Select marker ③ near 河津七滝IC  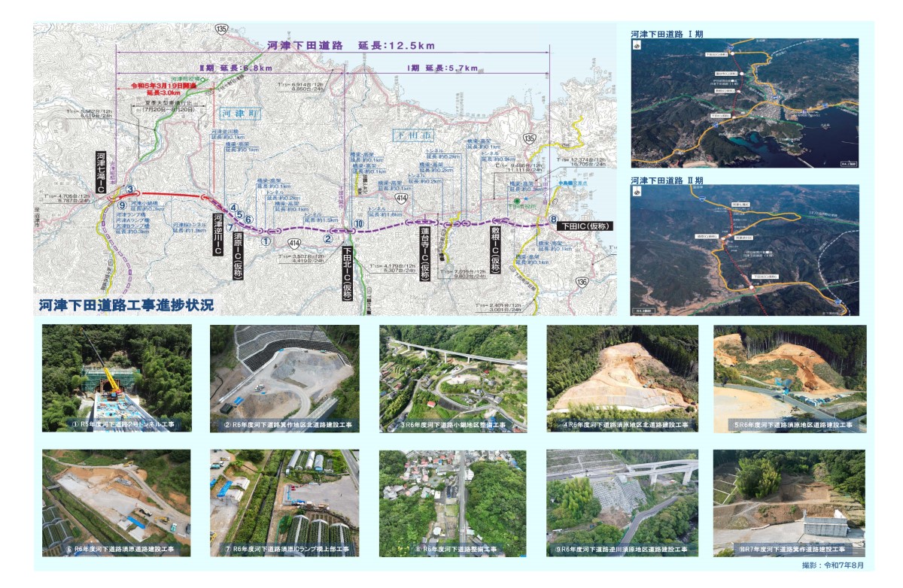(130, 189)
